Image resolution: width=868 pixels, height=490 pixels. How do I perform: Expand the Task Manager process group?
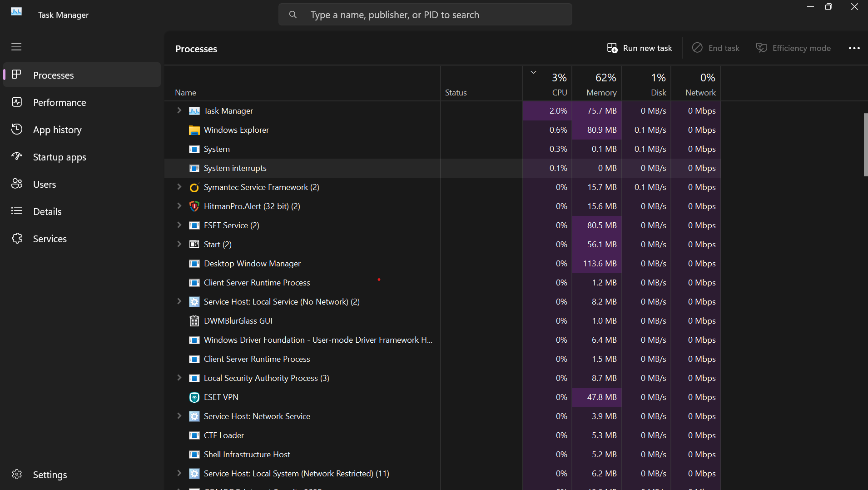[179, 110]
